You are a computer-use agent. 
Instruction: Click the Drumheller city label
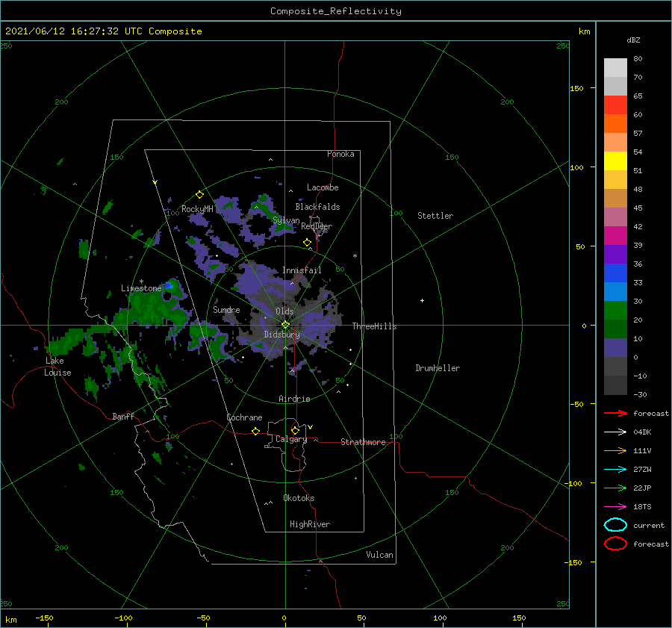(x=437, y=368)
